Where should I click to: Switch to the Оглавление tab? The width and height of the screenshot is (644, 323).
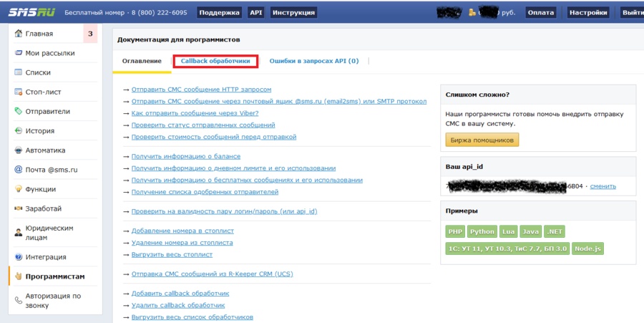[x=142, y=61]
